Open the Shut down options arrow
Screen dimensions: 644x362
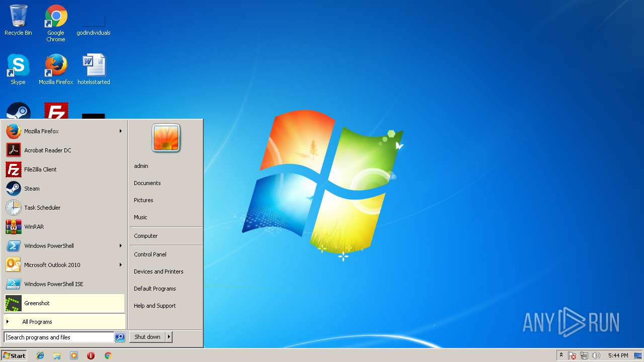click(x=169, y=337)
